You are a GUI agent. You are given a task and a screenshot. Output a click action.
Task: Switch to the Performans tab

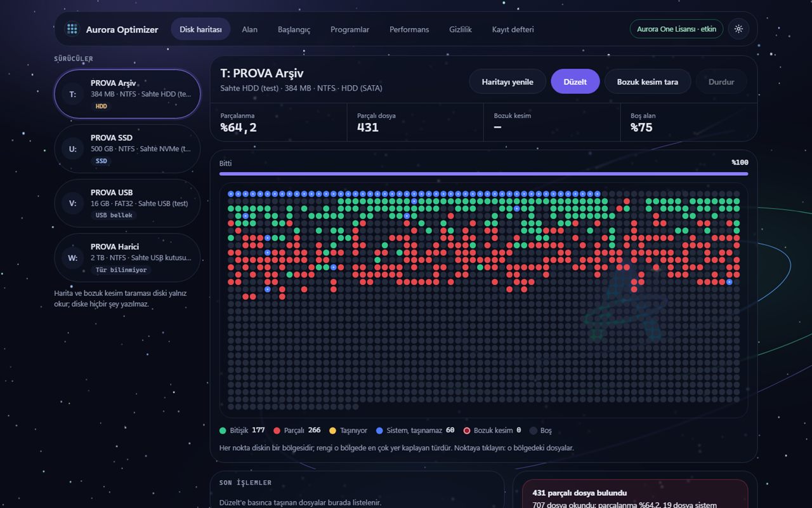pyautogui.click(x=409, y=29)
